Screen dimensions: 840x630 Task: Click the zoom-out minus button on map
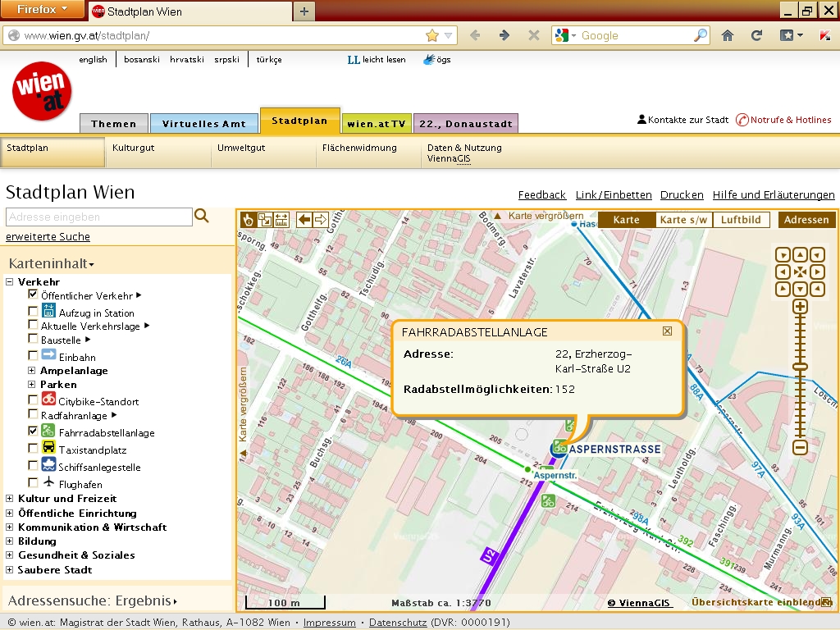pos(800,447)
